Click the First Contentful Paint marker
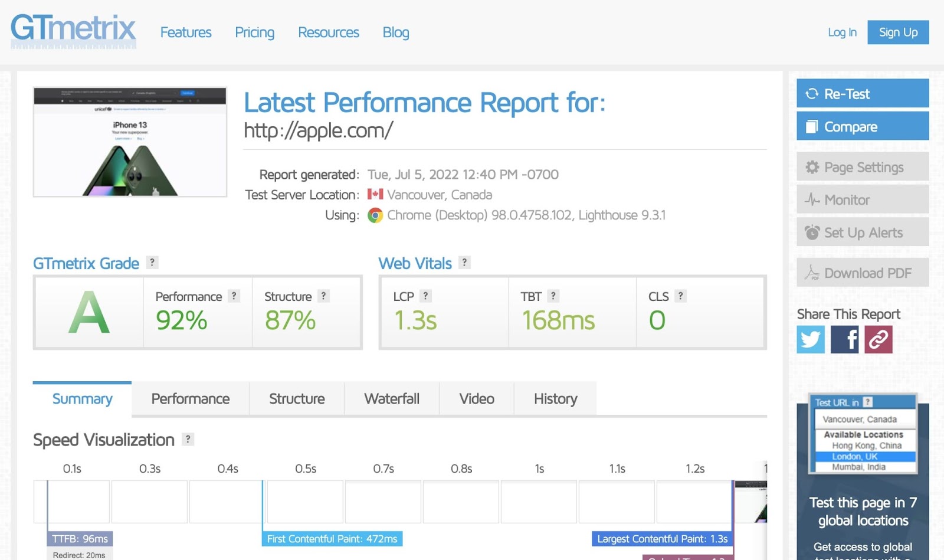 click(x=332, y=539)
